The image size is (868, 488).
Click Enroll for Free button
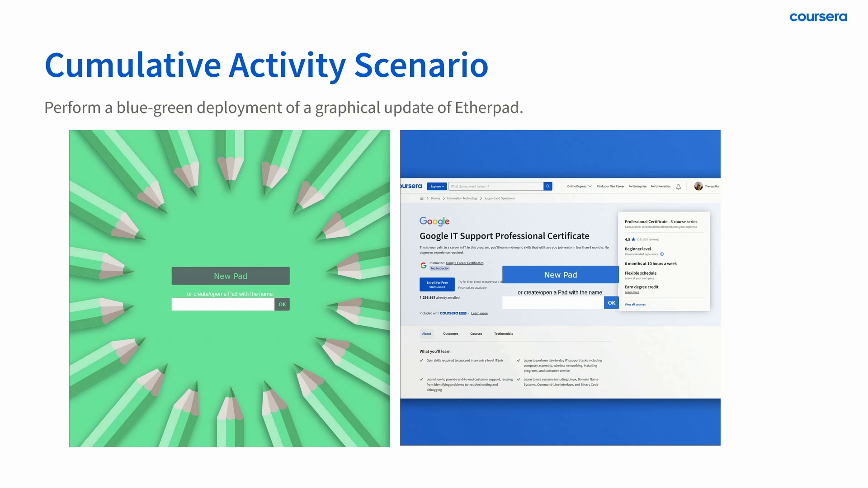pyautogui.click(x=437, y=284)
